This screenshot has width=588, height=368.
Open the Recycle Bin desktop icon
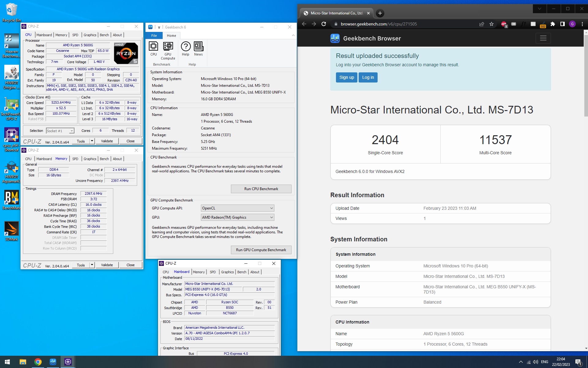11,12
